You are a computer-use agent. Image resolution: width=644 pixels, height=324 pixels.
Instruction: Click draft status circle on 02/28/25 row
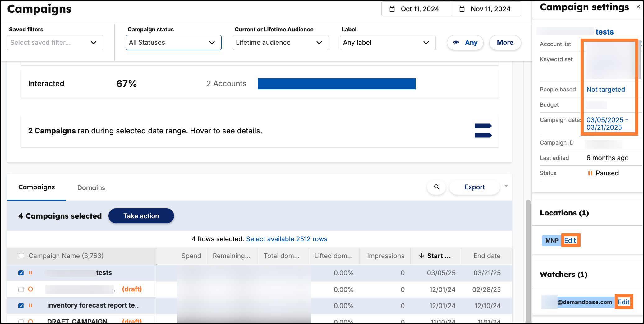(x=30, y=289)
